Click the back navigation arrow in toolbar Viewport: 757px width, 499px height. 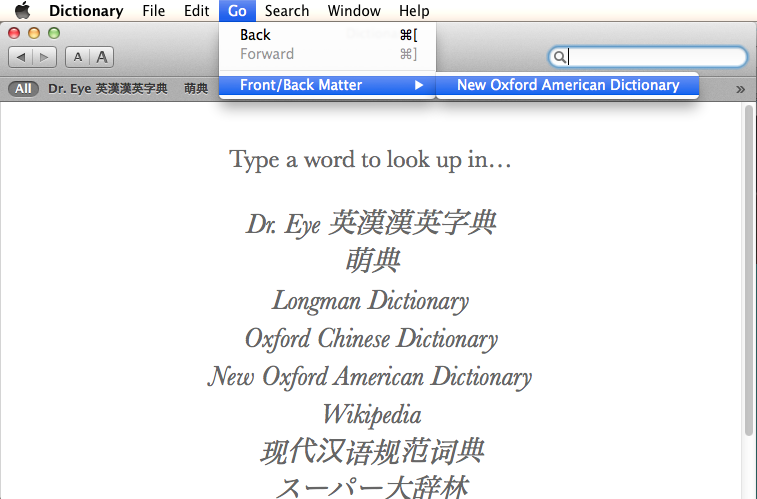click(x=21, y=57)
